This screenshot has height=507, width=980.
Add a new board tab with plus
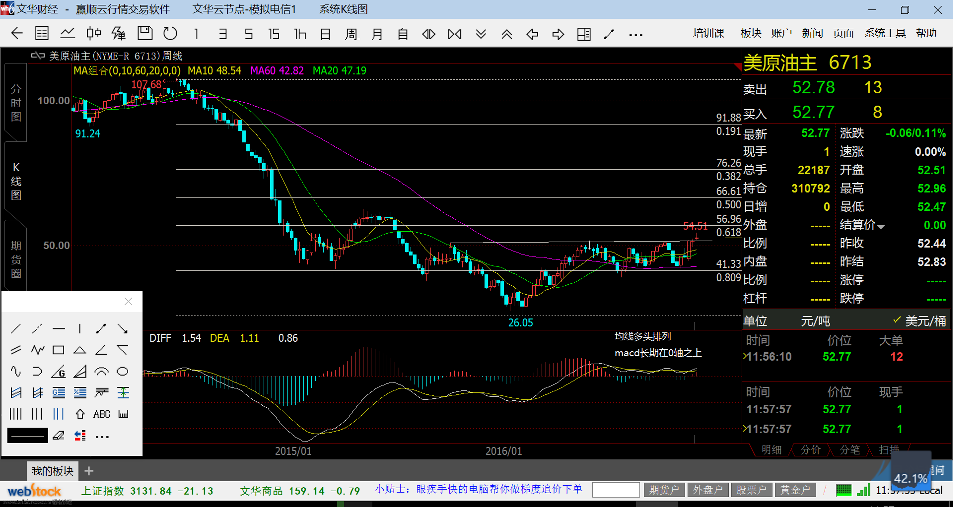point(89,471)
